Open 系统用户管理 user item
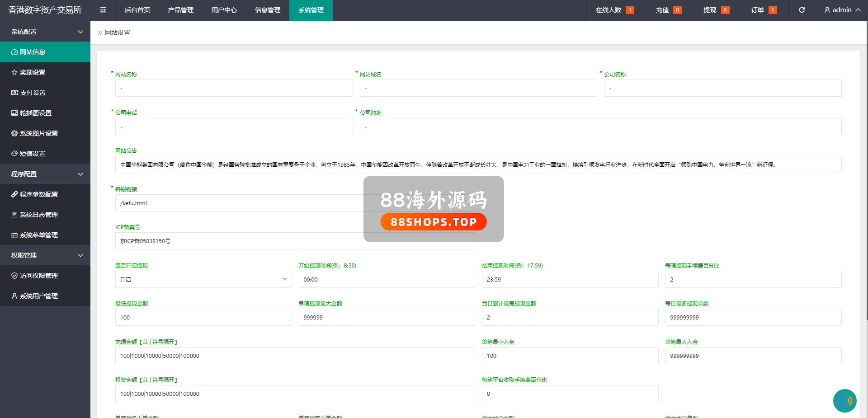Image resolution: width=868 pixels, height=418 pixels. (38, 296)
